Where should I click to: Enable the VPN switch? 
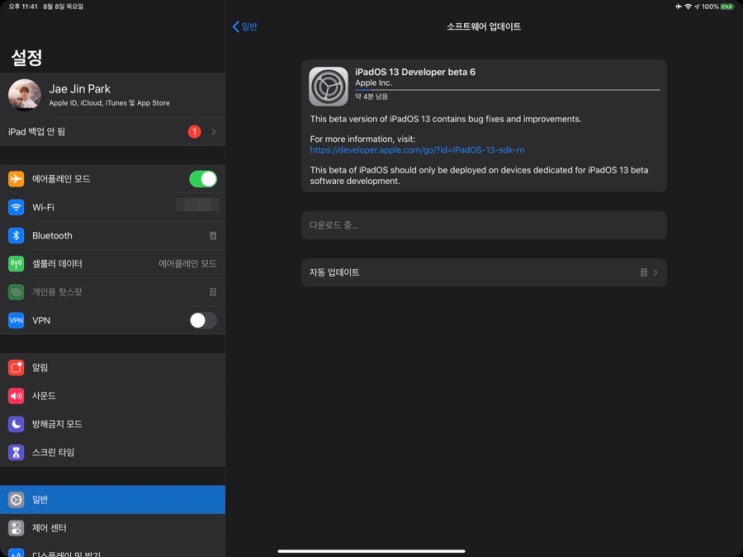(x=203, y=320)
